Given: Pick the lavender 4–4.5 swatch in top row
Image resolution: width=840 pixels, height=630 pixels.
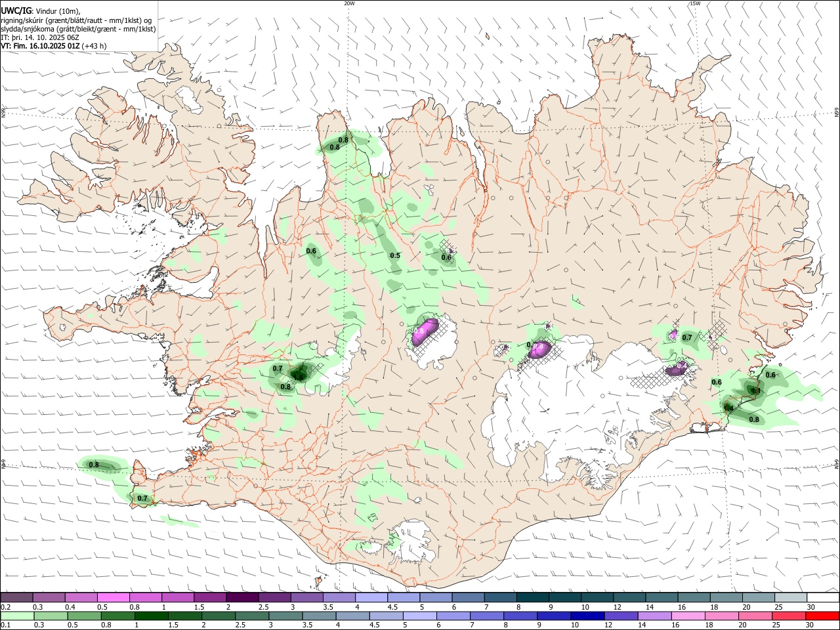Looking at the screenshot, I should 371,598.
